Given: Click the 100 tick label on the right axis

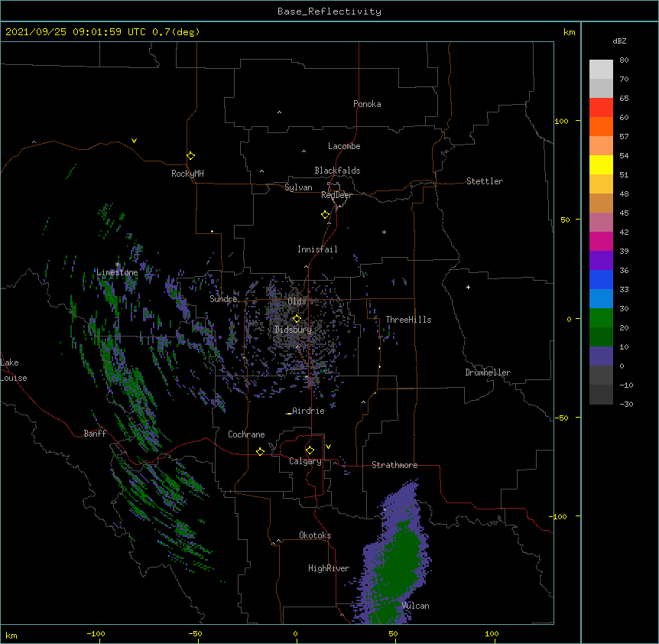Looking at the screenshot, I should (x=561, y=121).
